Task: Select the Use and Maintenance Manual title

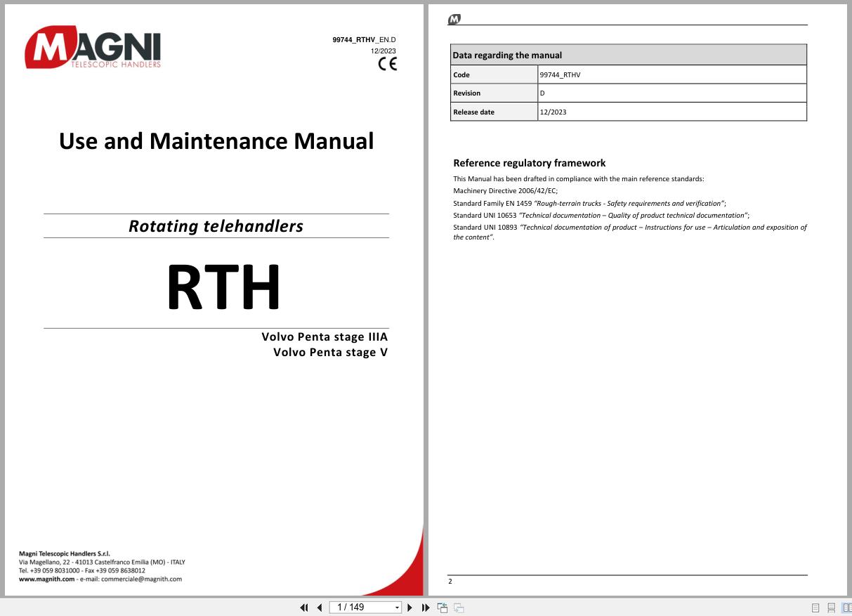Action: coord(216,141)
